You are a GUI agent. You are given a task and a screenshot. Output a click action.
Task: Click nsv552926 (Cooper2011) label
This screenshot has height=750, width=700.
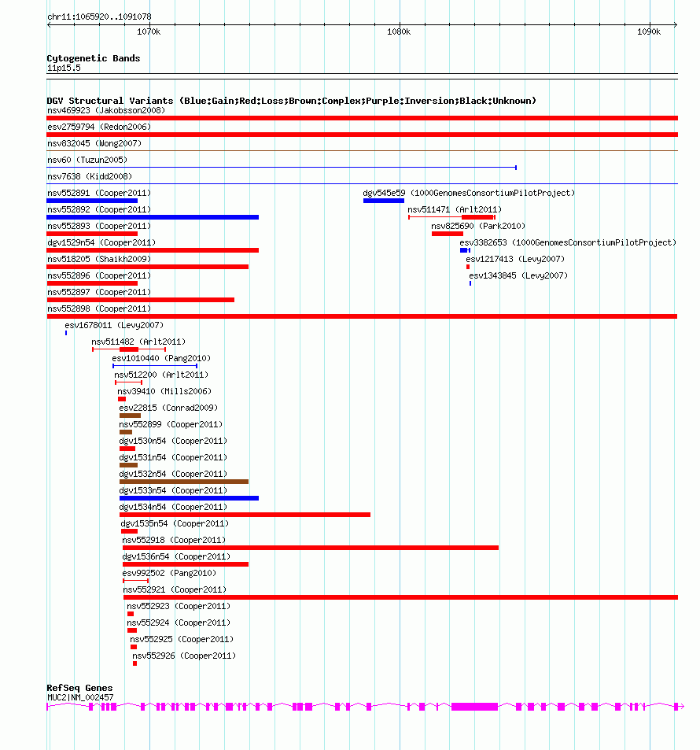tap(184, 656)
